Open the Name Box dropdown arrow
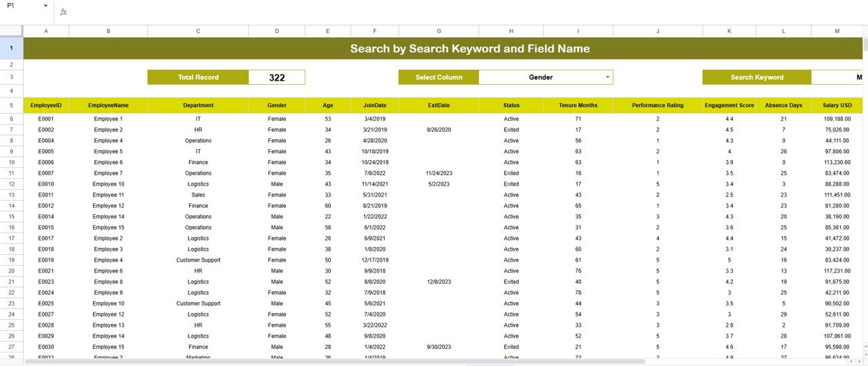Image resolution: width=868 pixels, height=366 pixels. pos(45,5)
